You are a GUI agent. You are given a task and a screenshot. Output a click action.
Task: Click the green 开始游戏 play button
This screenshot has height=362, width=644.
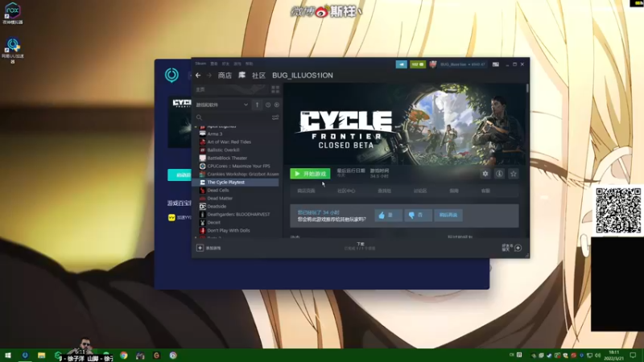pyautogui.click(x=310, y=174)
